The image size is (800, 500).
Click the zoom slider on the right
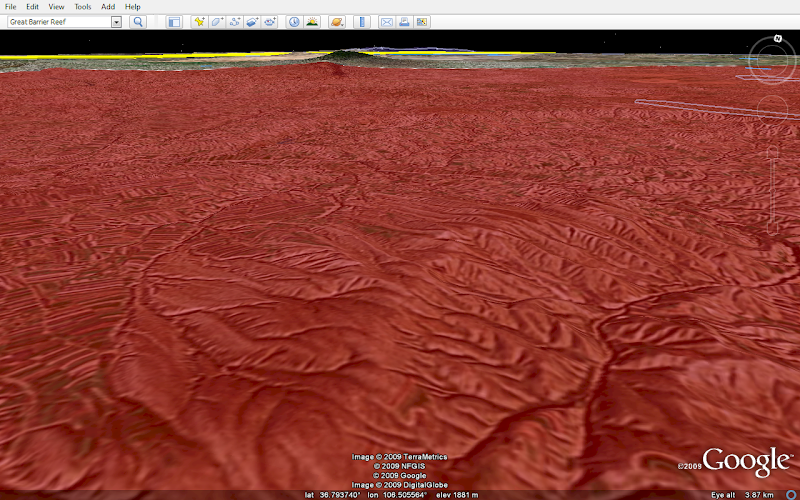coord(773,190)
